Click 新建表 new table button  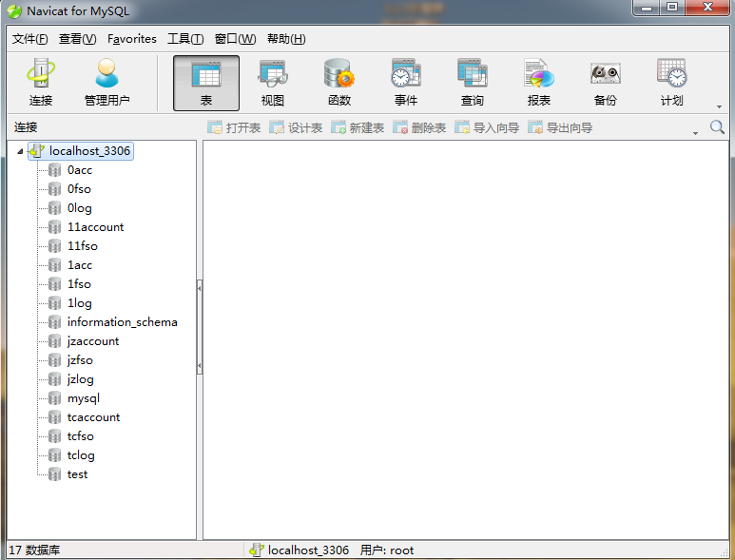tap(358, 127)
